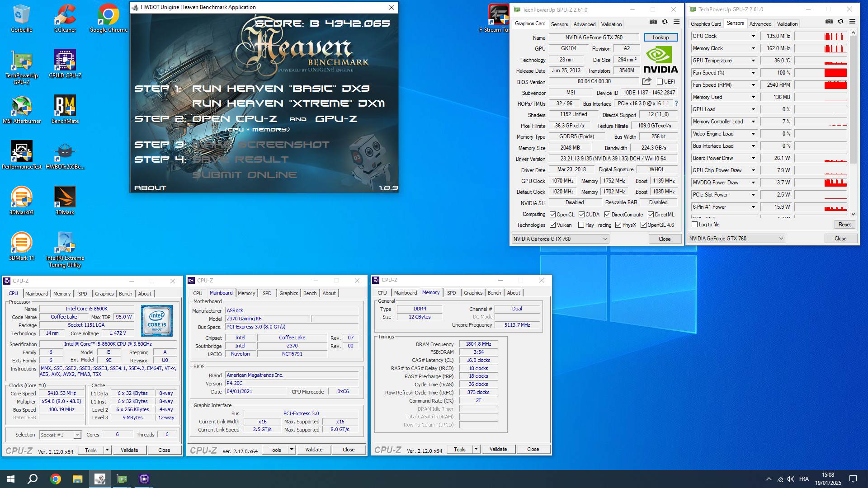Expand the Memory Clock sensor dropdown

[753, 48]
